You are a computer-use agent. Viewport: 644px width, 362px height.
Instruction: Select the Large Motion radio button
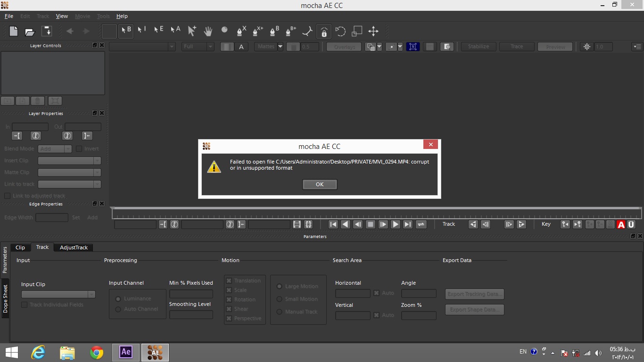click(280, 286)
